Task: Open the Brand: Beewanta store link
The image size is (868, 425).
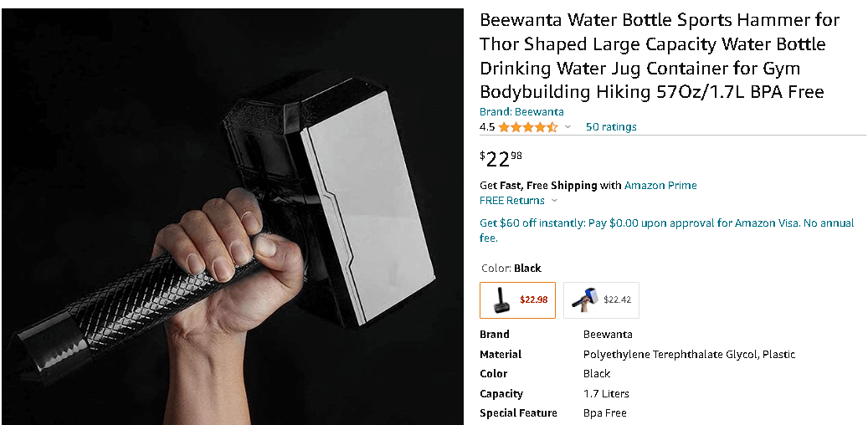Action: 521,111
